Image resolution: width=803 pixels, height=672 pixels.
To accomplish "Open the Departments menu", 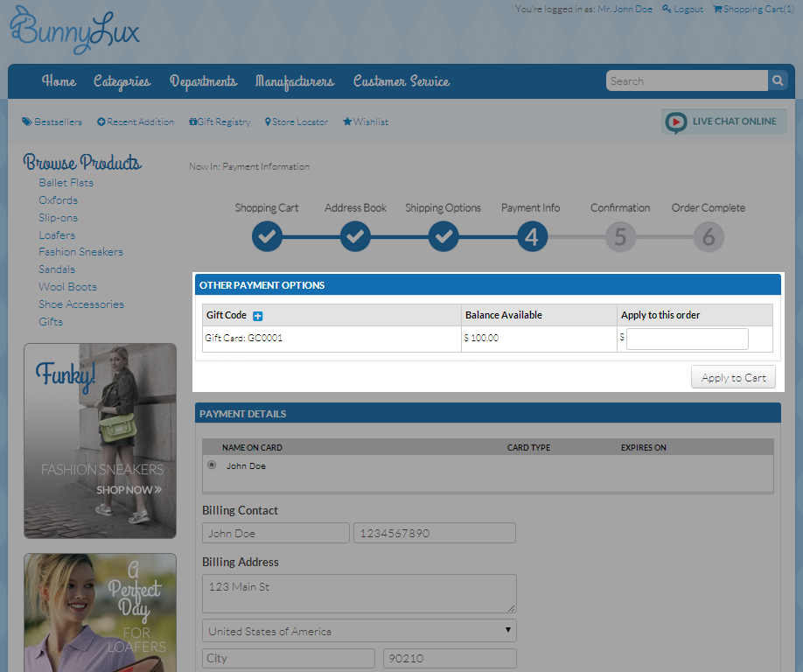I will pos(203,81).
